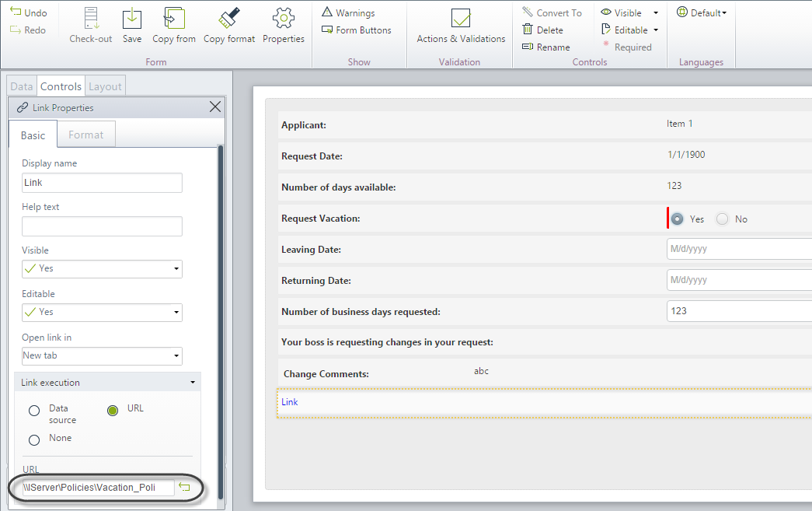
Task: Select the Copy format brush
Action: [x=229, y=18]
